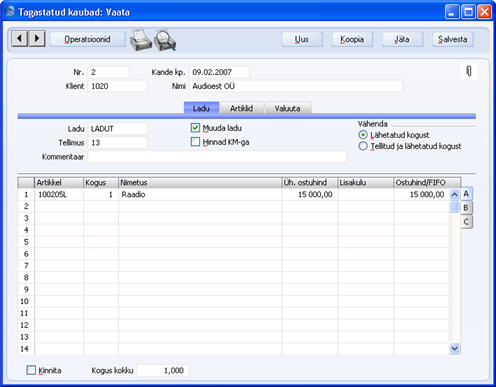
Task: Maximize the Tagastatud kaubad window
Action: 468,12
